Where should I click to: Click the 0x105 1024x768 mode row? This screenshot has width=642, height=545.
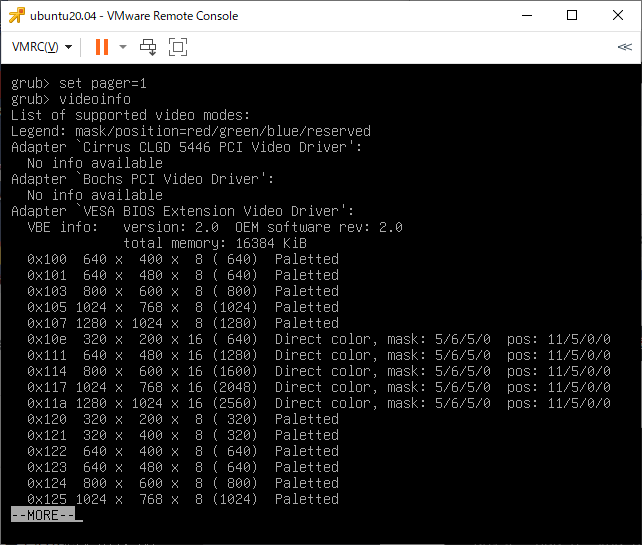pyautogui.click(x=183, y=307)
